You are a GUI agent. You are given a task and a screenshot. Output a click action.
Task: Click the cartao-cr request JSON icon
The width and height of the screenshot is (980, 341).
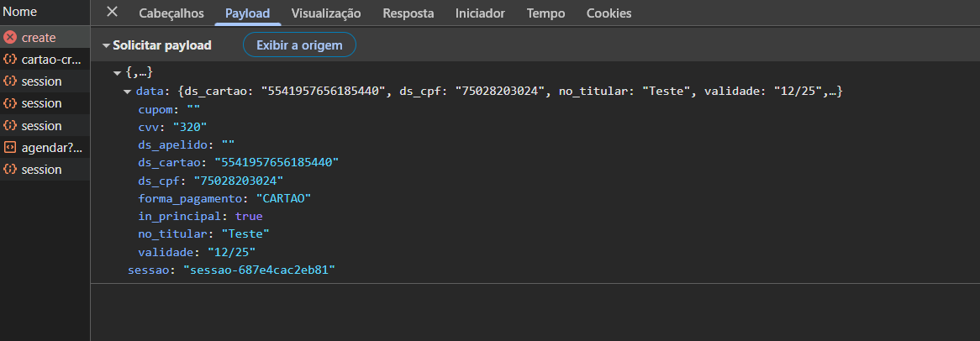10,60
